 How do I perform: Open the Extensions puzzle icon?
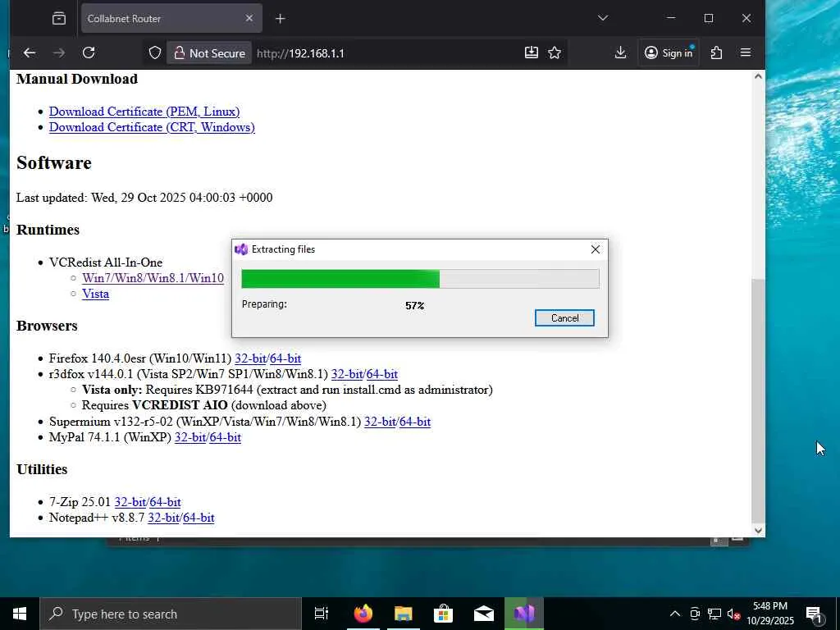click(x=716, y=52)
